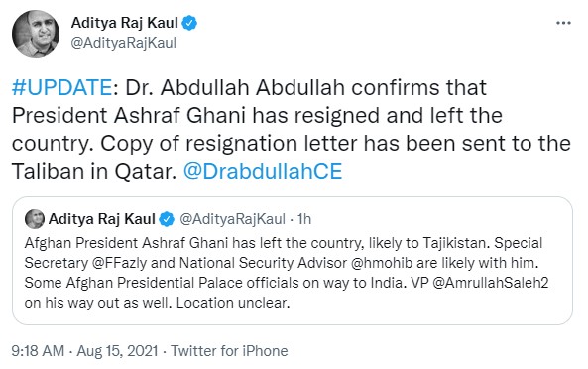
Task: Click the main tweet text about Ashraf Ghani
Action: click(x=292, y=129)
